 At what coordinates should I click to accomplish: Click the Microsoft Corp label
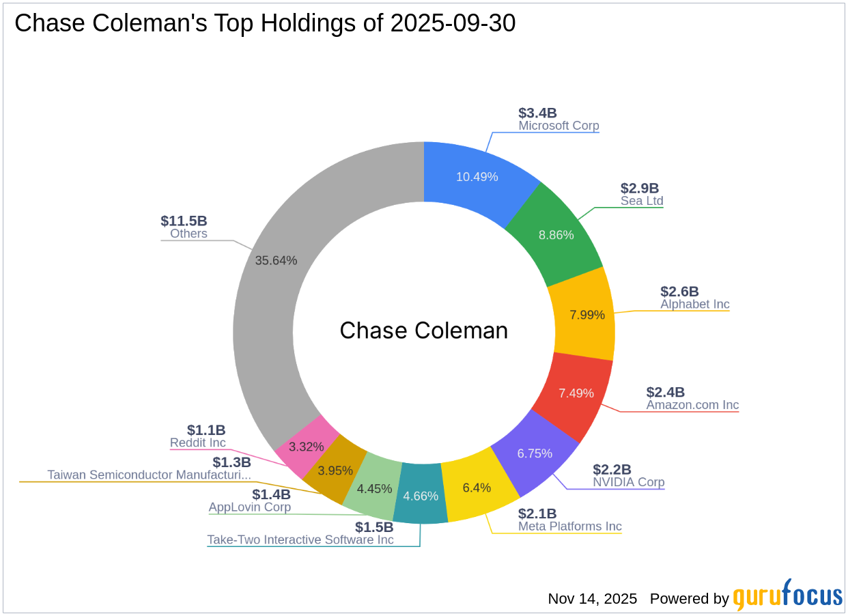[559, 126]
